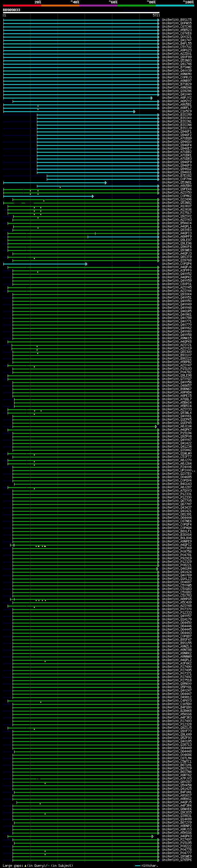Pick the UniRef100_P07369 hit
197x868 pixels.
point(176,549)
